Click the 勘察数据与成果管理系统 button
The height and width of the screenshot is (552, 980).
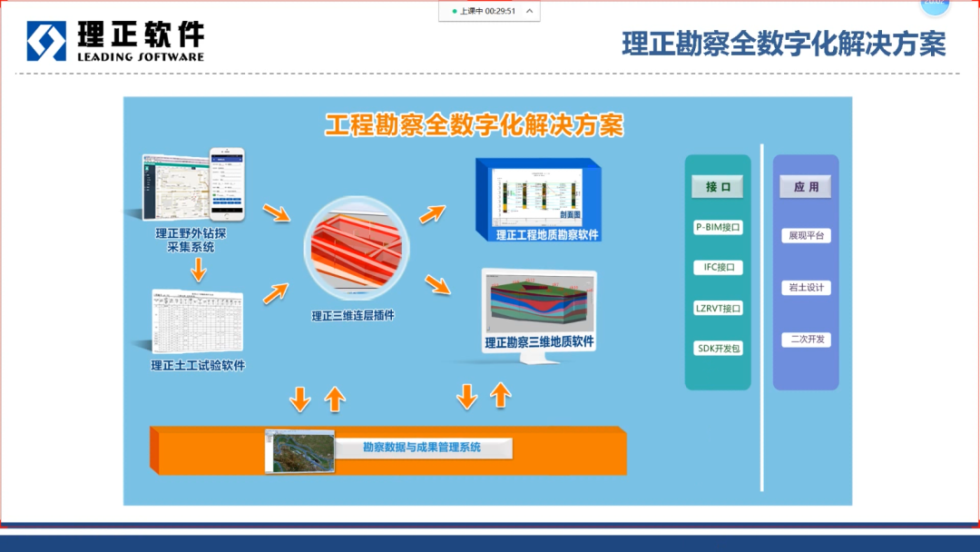(x=423, y=448)
